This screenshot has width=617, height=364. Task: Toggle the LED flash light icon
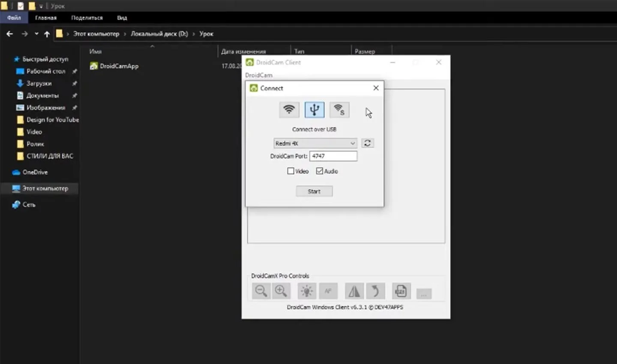tap(306, 291)
